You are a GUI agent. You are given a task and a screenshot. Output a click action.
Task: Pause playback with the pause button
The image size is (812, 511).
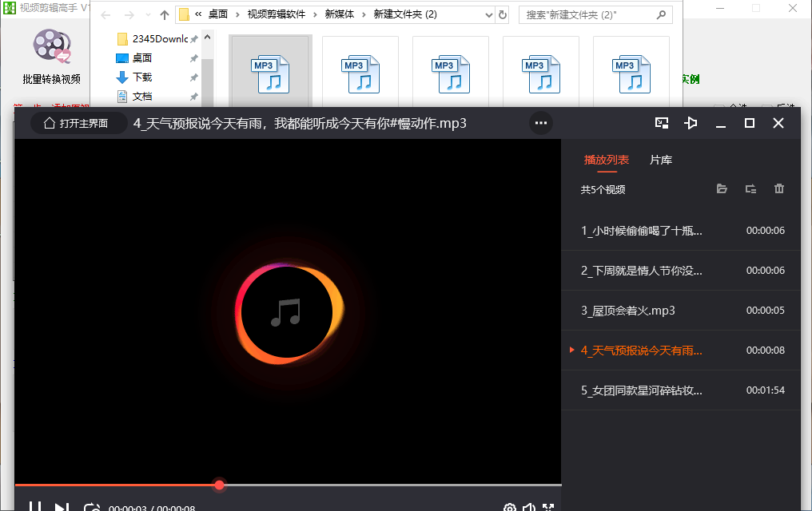point(34,507)
